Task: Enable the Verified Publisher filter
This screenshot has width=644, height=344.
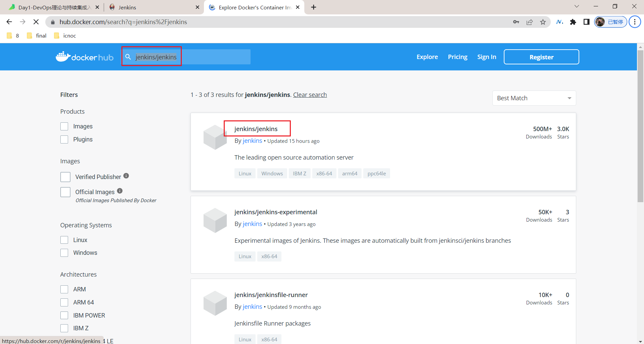Action: [x=65, y=177]
